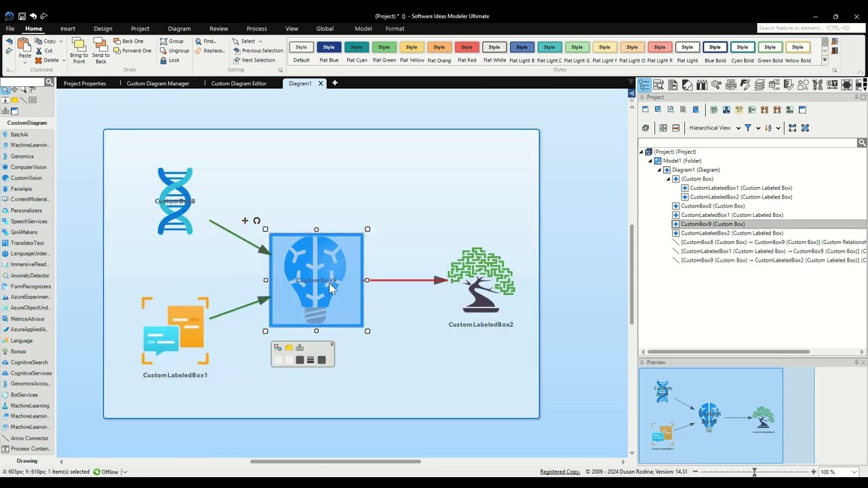Click the toolbox search magnifier icon
Screen dimensions: 868x488
tap(49, 82)
